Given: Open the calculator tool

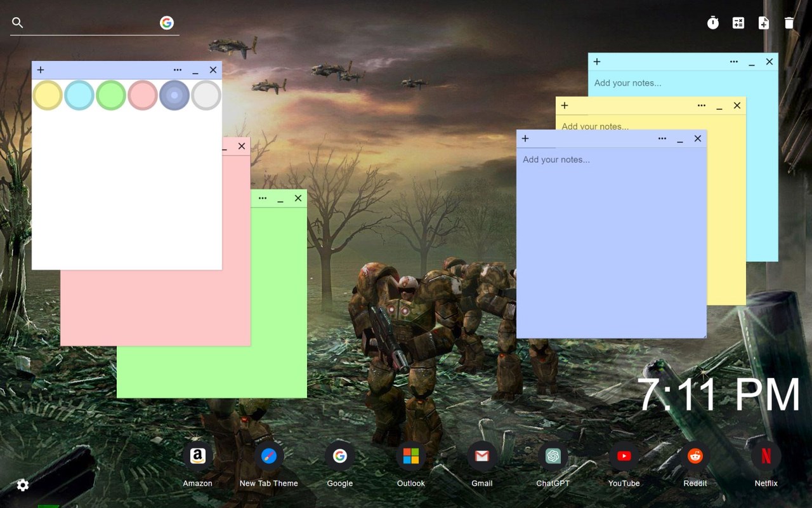Looking at the screenshot, I should tap(738, 23).
